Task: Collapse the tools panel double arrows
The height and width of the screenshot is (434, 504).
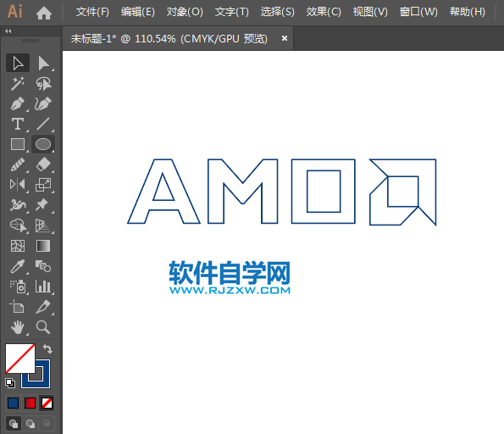Action: coord(8,31)
